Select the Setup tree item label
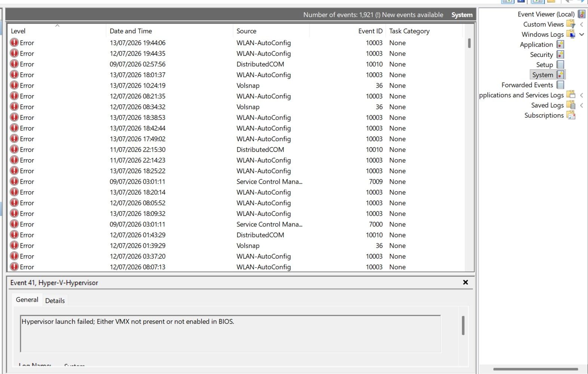This screenshot has height=374, width=588. (545, 65)
